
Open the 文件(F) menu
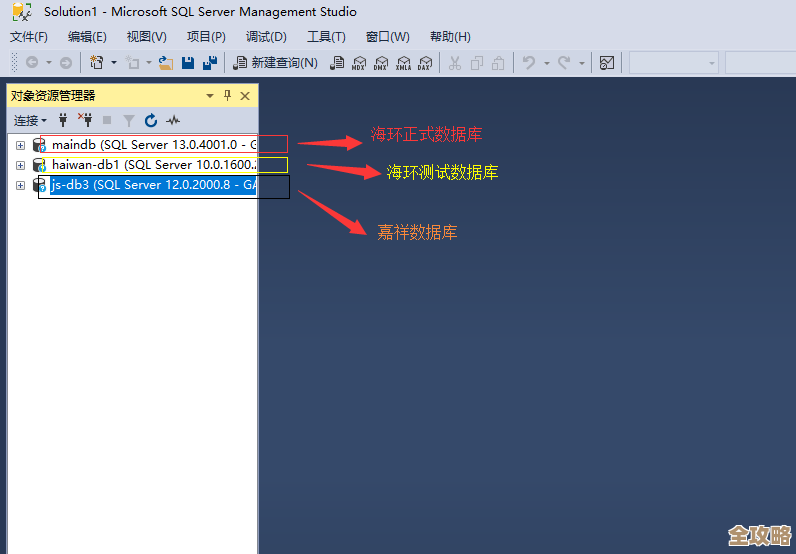point(28,37)
